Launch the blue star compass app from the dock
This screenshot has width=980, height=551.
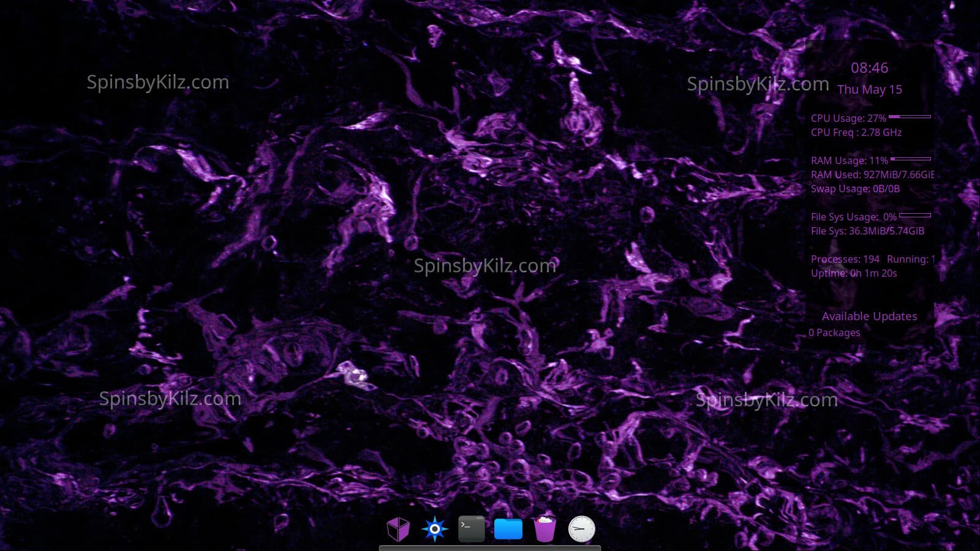pos(435,529)
